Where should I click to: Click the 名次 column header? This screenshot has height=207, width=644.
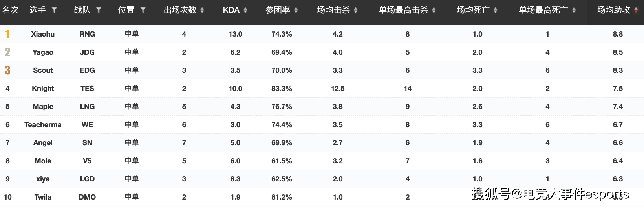pyautogui.click(x=11, y=10)
